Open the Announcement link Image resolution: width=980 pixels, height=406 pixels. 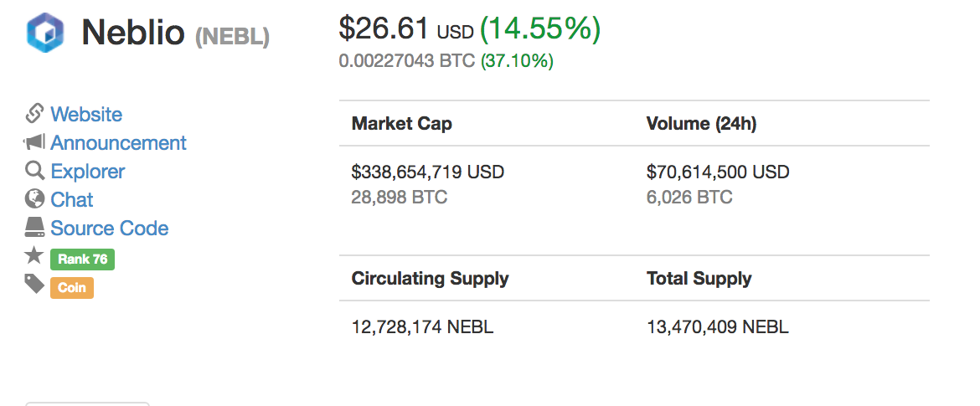(118, 143)
